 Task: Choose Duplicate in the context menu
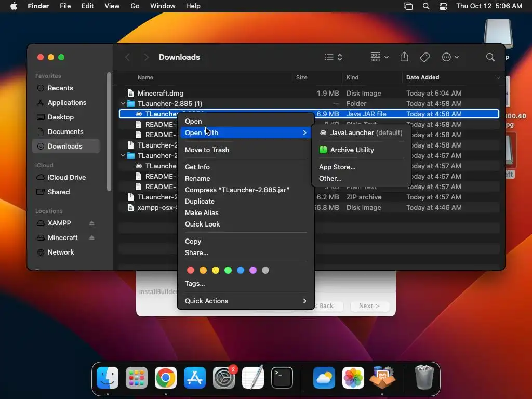point(245,202)
